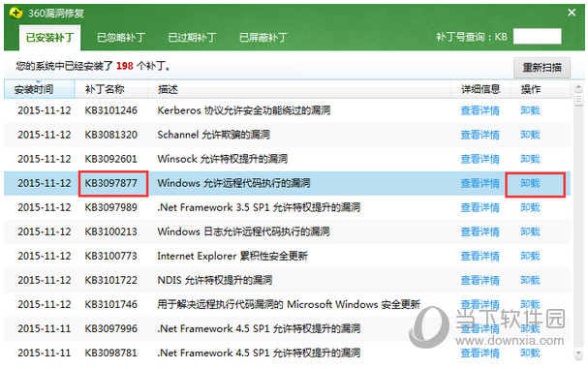Select the KB3101722 patch name cell

pos(111,280)
